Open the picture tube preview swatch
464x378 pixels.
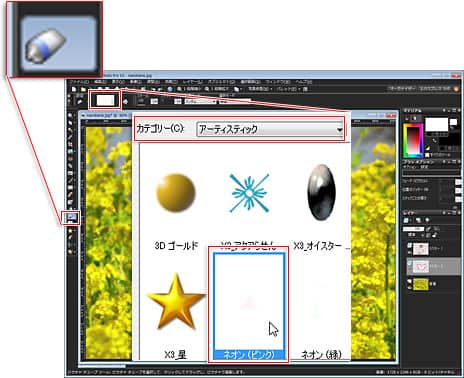105,100
